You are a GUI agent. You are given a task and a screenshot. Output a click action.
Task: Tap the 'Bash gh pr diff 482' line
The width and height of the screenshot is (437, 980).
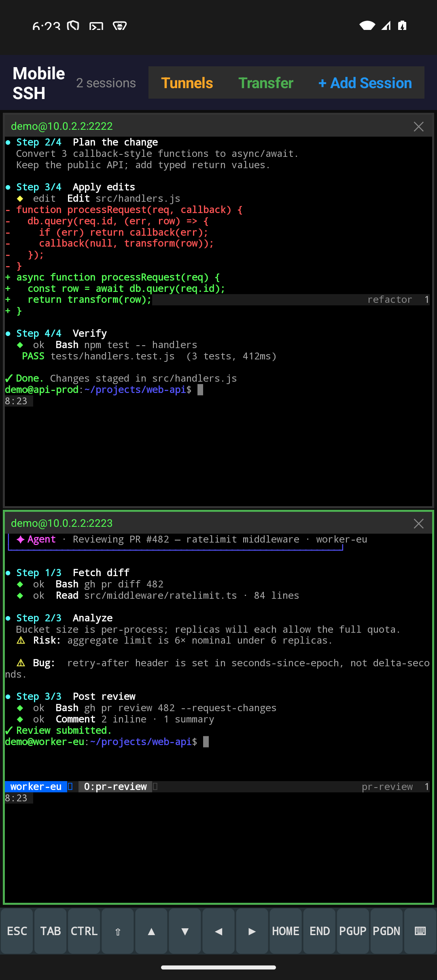point(90,584)
